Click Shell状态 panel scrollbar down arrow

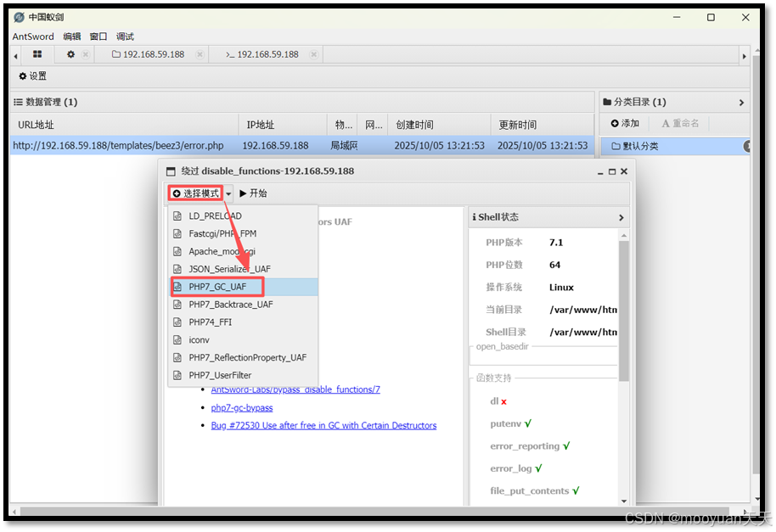tap(623, 501)
